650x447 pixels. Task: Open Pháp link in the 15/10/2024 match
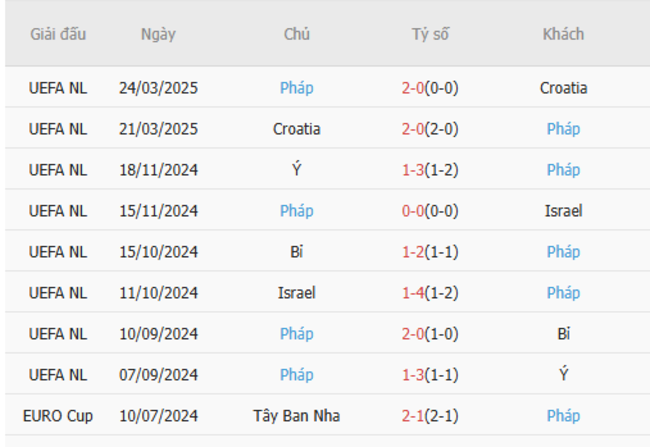pos(563,252)
